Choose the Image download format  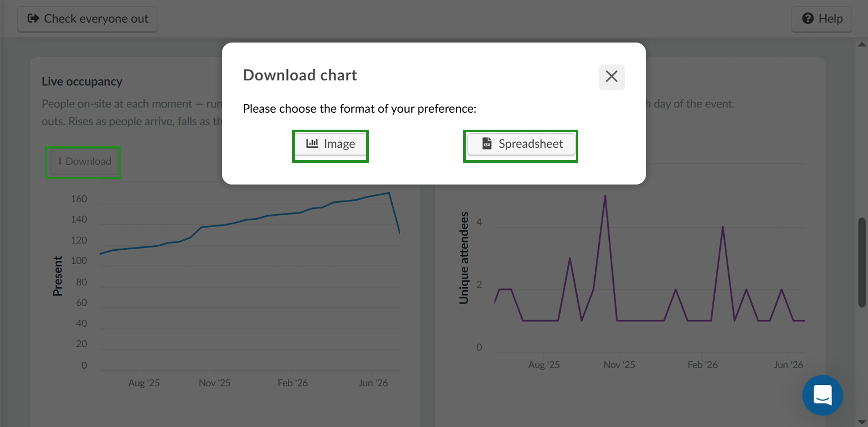pyautogui.click(x=330, y=144)
